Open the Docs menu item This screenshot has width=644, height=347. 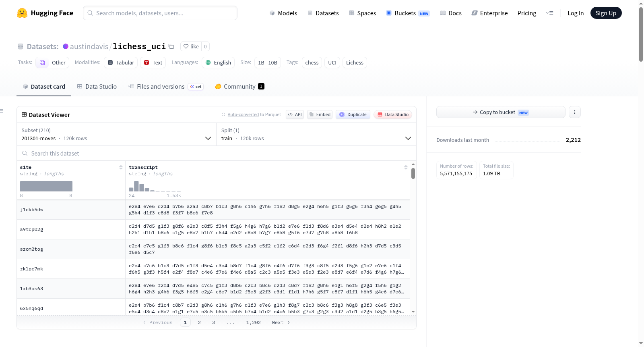[x=450, y=13]
